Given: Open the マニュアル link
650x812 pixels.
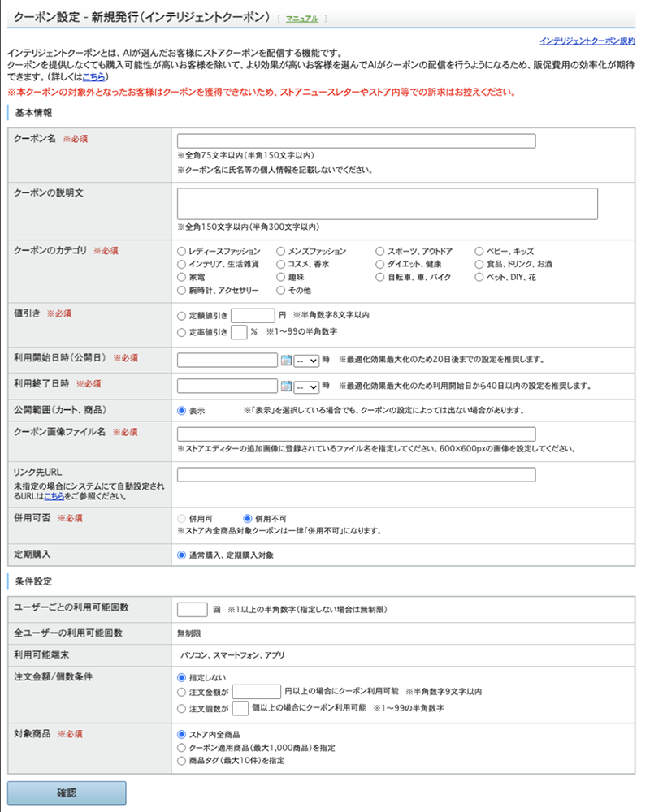Looking at the screenshot, I should [x=302, y=19].
